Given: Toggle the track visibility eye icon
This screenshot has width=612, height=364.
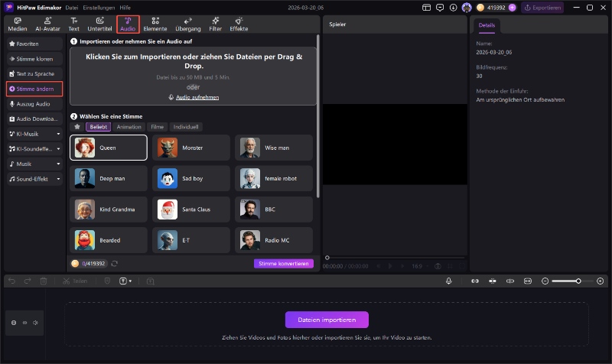Looking at the screenshot, I should click(x=25, y=323).
